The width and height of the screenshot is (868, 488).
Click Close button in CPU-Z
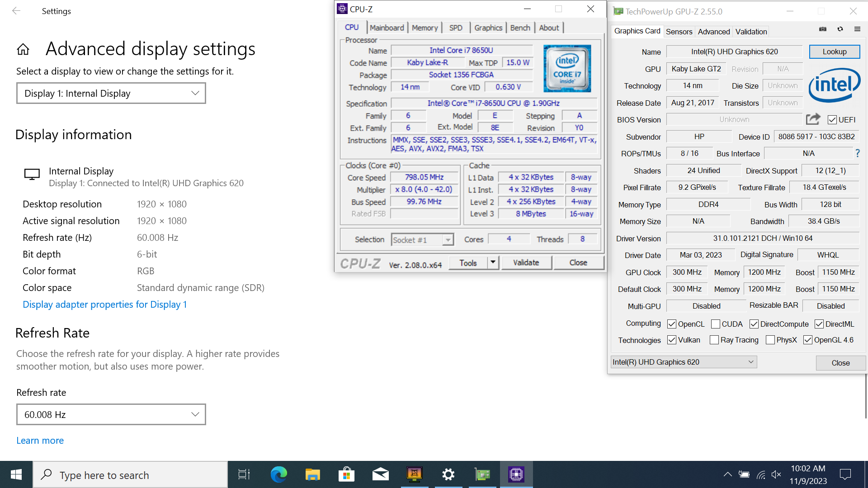coord(578,263)
